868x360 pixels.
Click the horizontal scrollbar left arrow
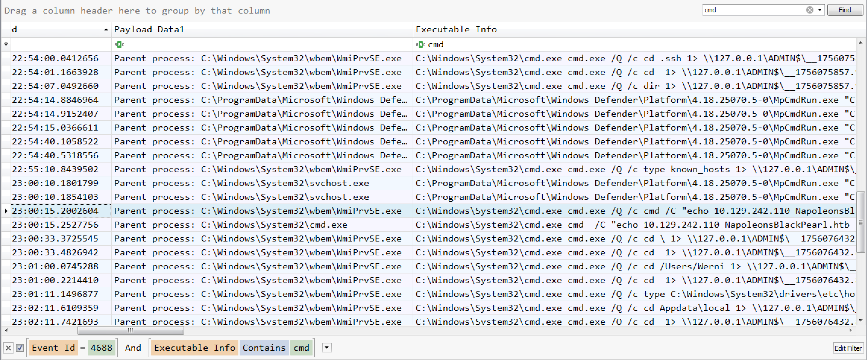tap(6, 330)
